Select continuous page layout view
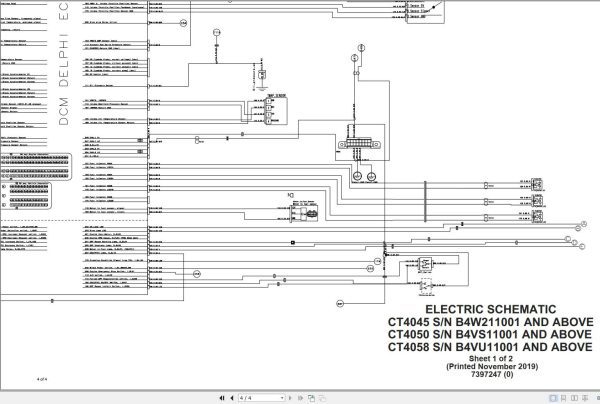This screenshot has width=600, height=404. pos(564,398)
